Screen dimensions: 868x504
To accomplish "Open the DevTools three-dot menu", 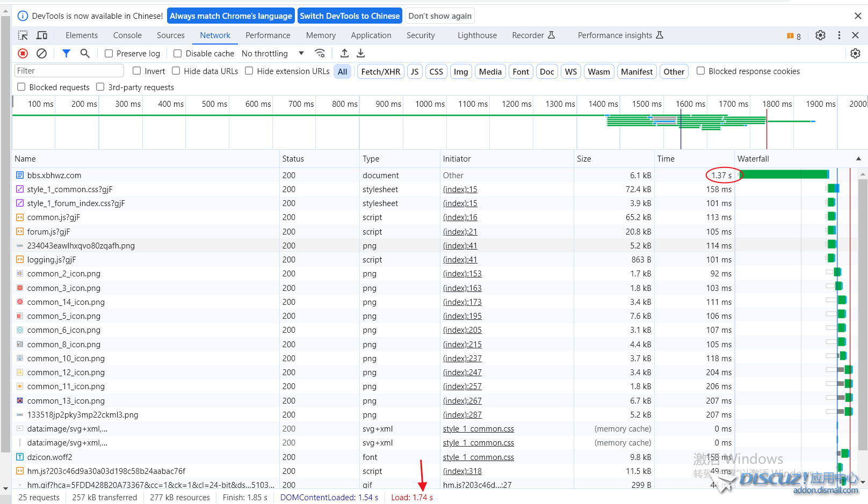I will tap(839, 35).
